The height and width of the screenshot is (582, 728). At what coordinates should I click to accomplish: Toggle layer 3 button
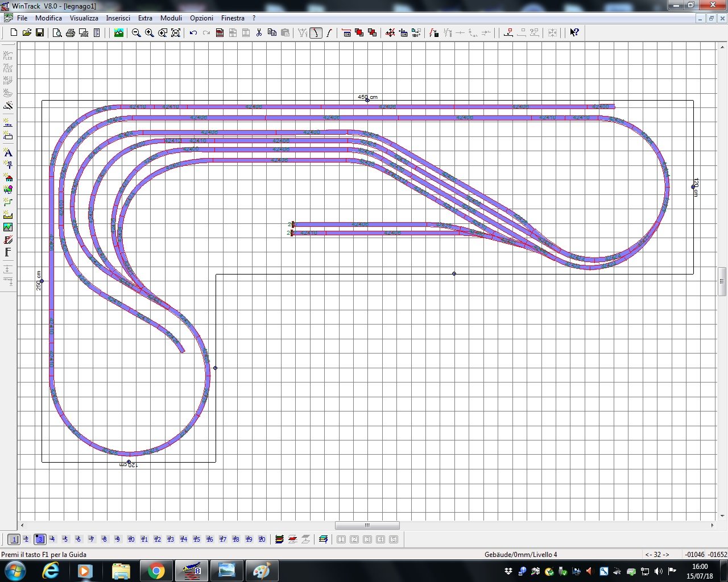click(x=40, y=539)
